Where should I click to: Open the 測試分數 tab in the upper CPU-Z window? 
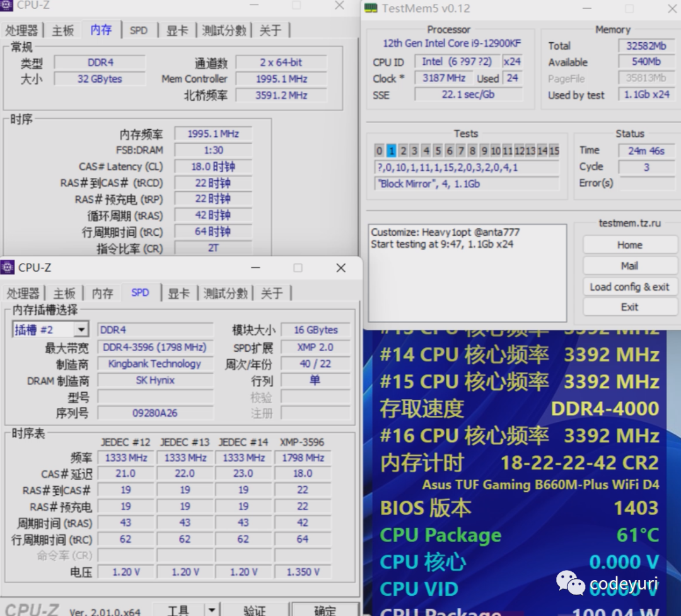224,30
